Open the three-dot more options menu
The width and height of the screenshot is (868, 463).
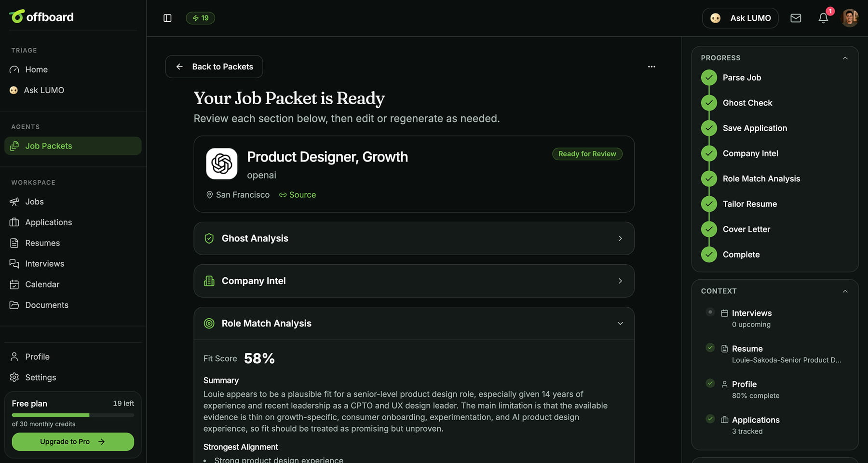(651, 67)
